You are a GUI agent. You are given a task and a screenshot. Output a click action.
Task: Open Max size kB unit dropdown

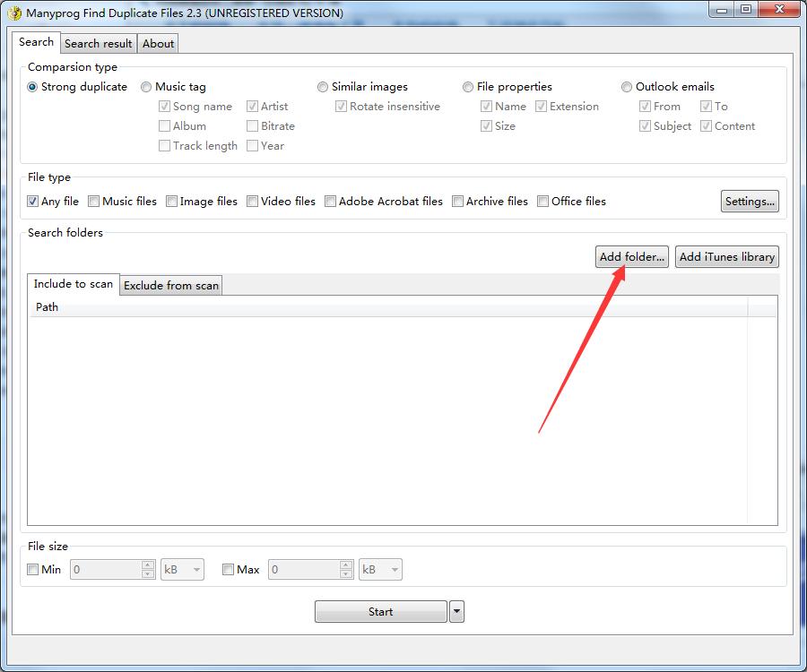tap(380, 569)
